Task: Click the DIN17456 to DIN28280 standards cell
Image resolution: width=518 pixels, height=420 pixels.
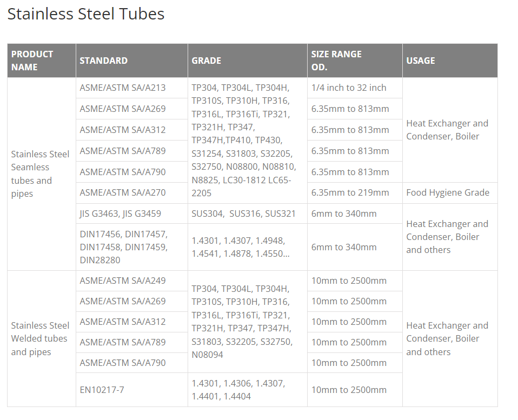Action: 124,247
